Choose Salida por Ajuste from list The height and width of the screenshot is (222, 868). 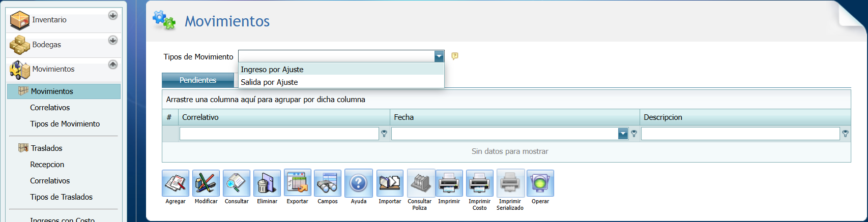(x=270, y=82)
